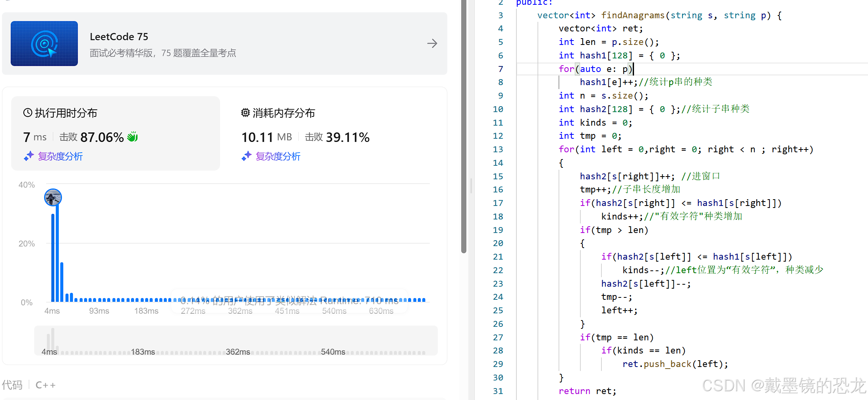Click the 39.11% beat percentage
Viewport: 868px width, 400px height.
(348, 137)
